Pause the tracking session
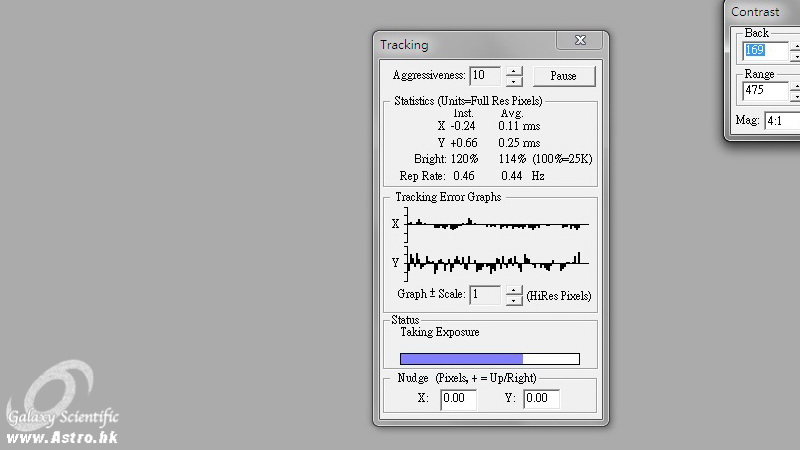This screenshot has height=450, width=800. (563, 76)
